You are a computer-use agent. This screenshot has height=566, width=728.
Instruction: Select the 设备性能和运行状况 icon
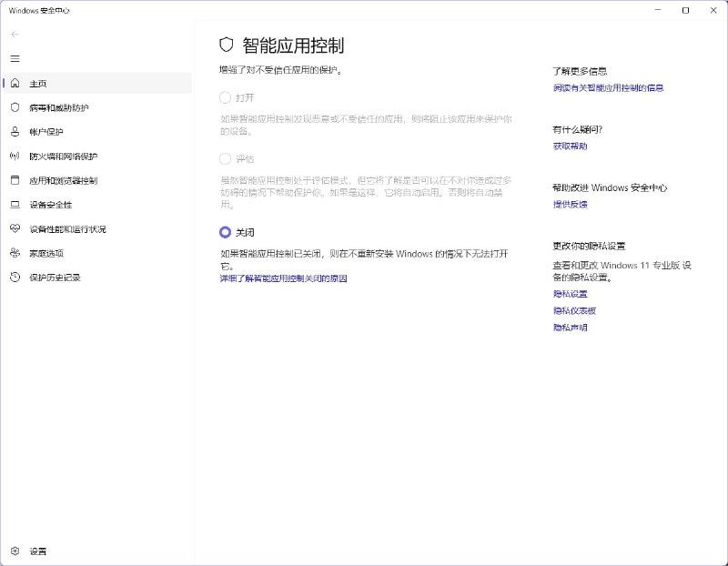point(15,229)
